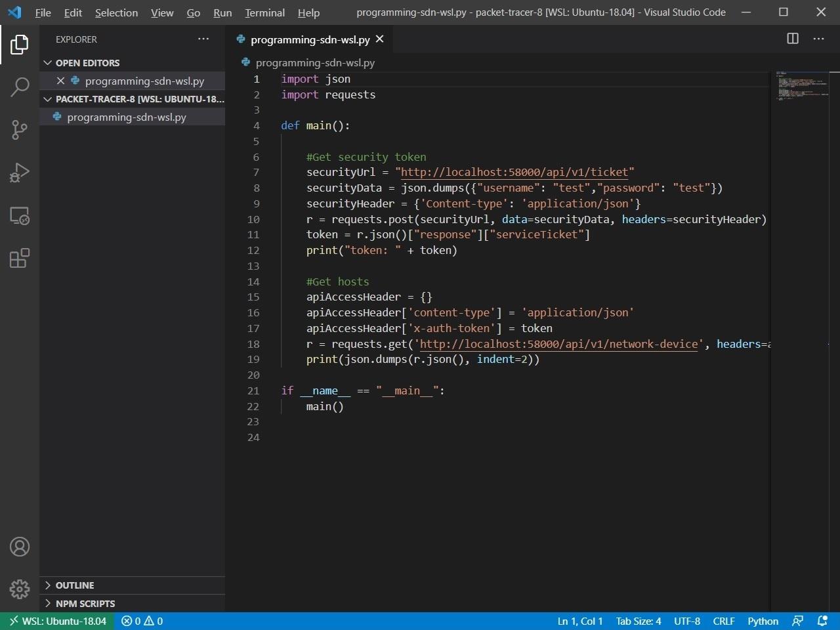The image size is (840, 630).
Task: Click the feedback icon in status bar
Action: click(x=798, y=621)
